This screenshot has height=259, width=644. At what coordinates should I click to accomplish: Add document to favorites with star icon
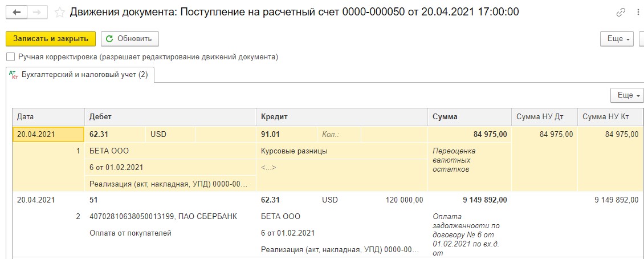pos(60,13)
